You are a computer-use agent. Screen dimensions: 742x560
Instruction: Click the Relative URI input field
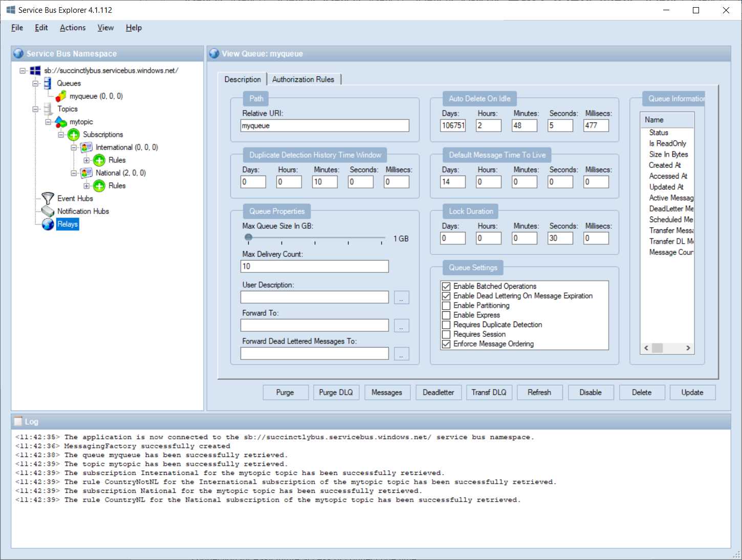pyautogui.click(x=325, y=125)
